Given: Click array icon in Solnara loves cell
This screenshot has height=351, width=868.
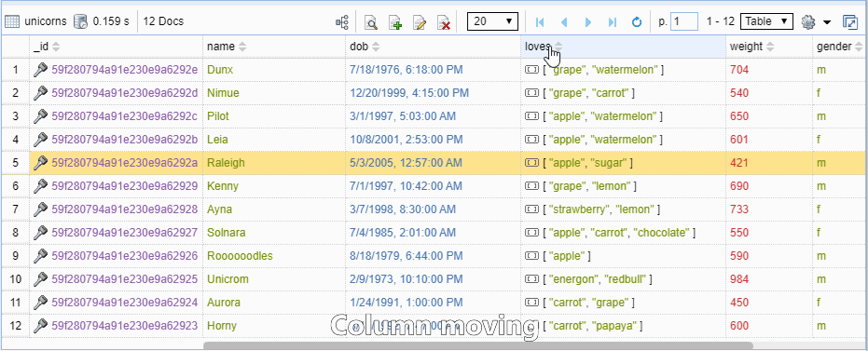Looking at the screenshot, I should [x=532, y=233].
